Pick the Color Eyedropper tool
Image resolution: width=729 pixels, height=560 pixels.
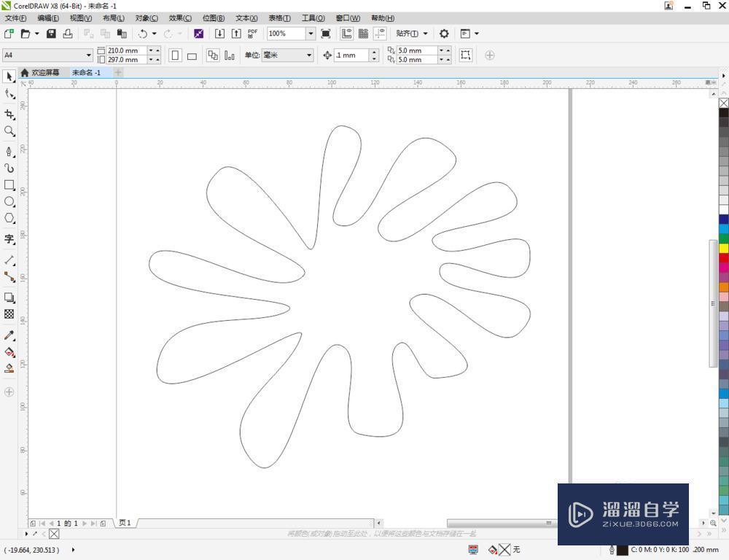point(9,335)
